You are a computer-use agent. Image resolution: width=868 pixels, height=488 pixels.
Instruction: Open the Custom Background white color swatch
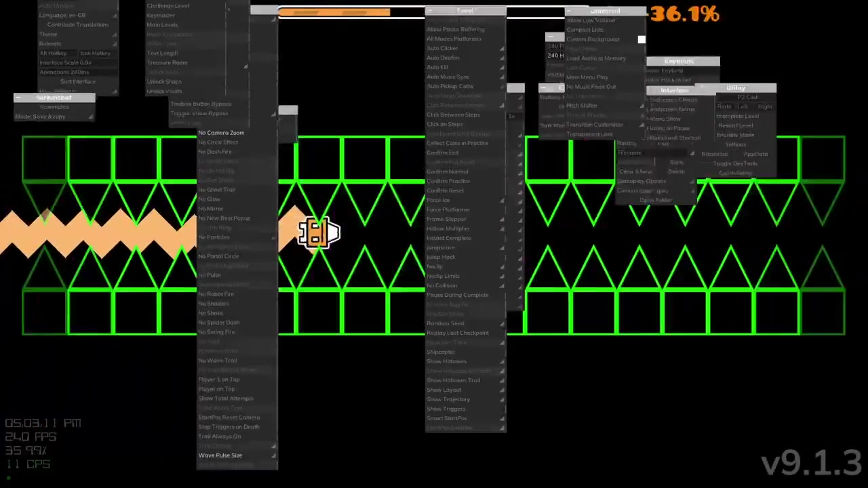point(642,39)
